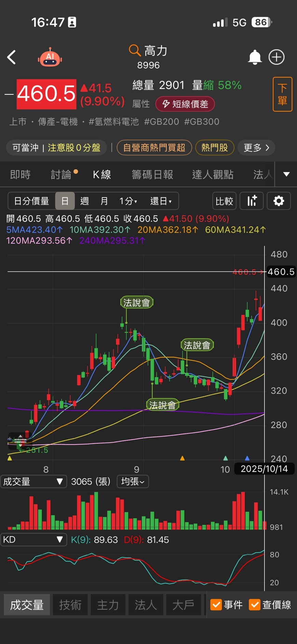
Task: Open the 法人 tab in the top tab strip
Action: (263, 175)
